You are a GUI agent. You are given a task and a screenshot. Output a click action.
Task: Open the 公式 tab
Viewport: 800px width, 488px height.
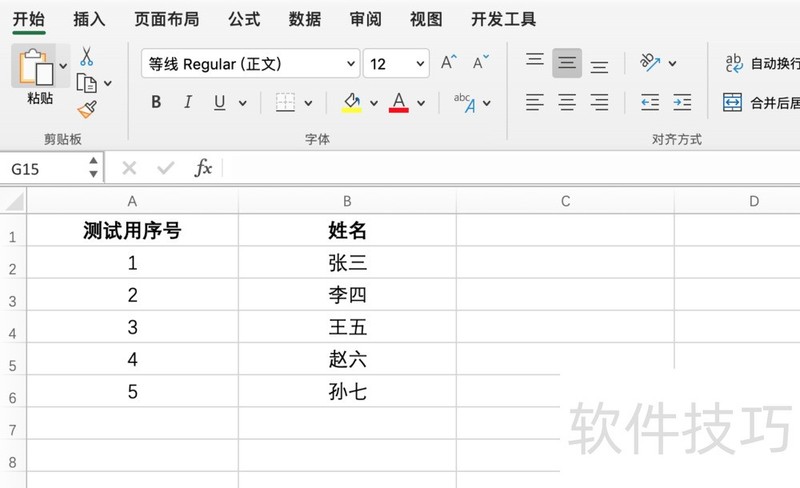click(244, 19)
